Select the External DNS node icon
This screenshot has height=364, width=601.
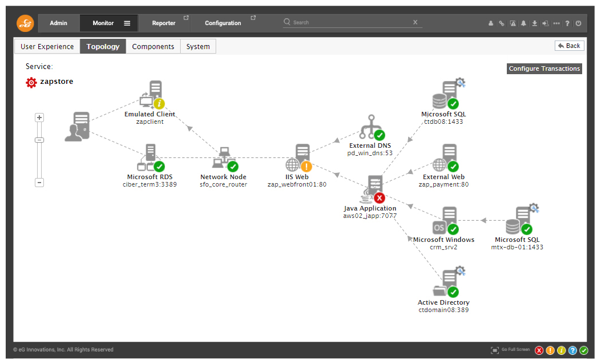click(x=372, y=127)
